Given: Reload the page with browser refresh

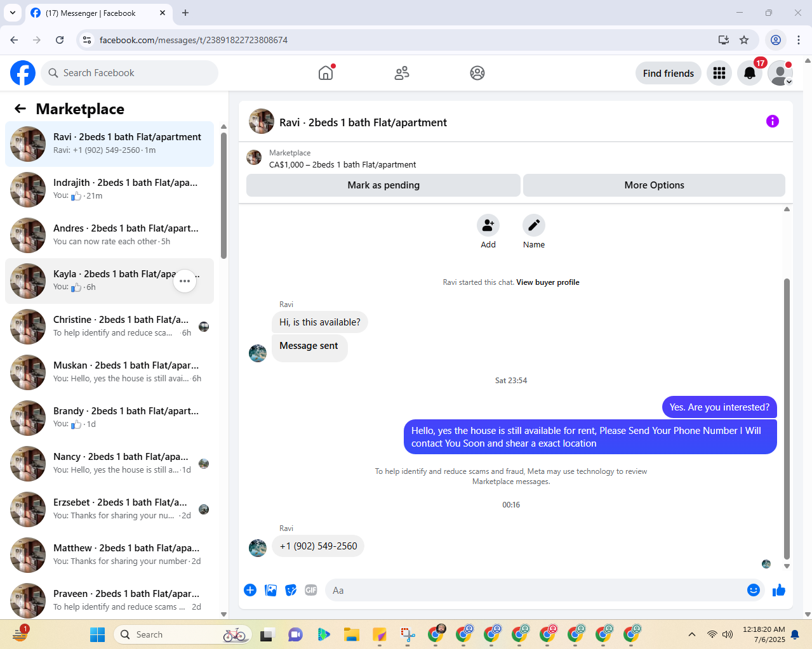Looking at the screenshot, I should coord(60,40).
